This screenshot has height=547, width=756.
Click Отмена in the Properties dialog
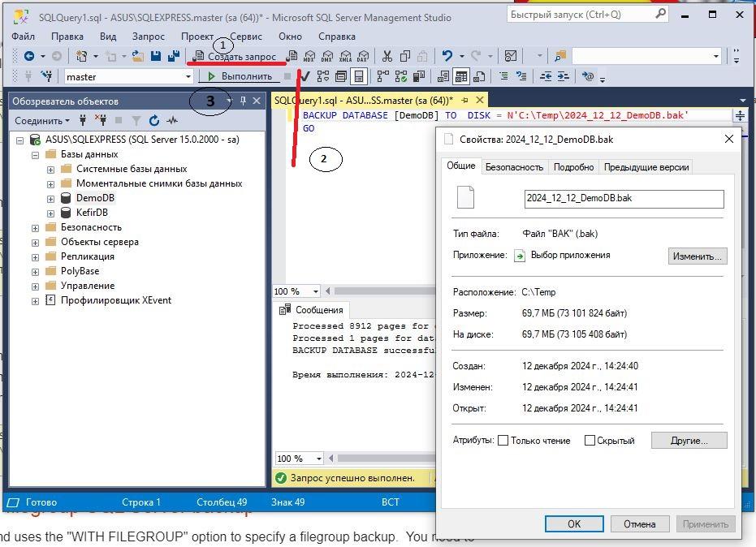point(639,523)
